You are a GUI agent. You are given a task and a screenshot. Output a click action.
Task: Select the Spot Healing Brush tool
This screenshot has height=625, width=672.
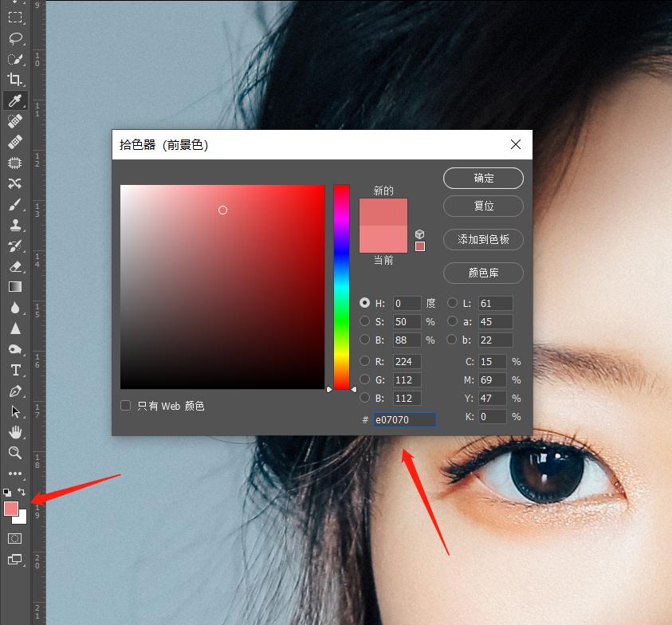pos(15,121)
